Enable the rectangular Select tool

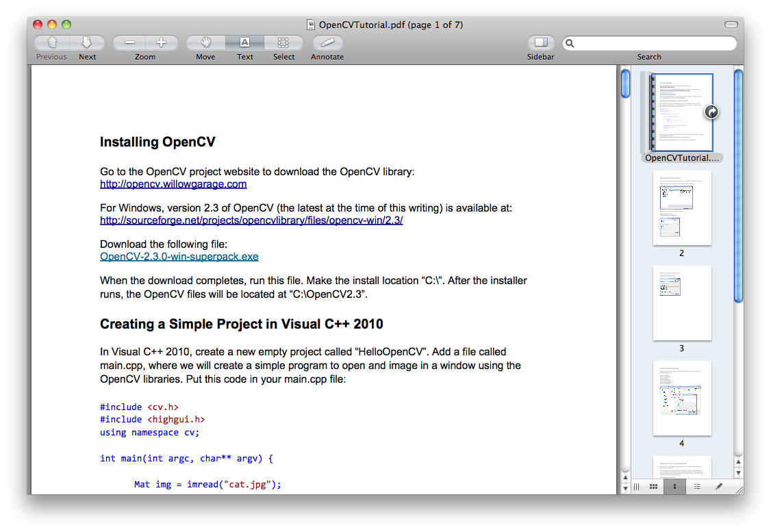(283, 42)
